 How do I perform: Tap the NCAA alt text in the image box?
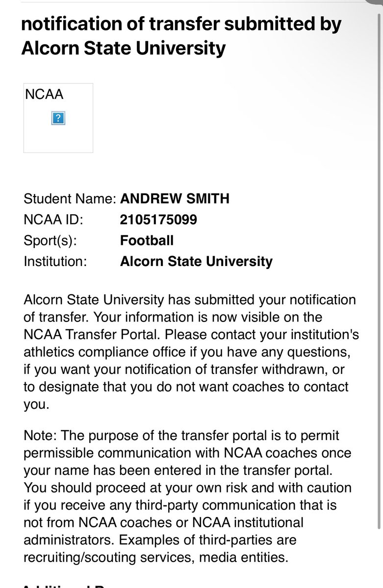[x=44, y=94]
